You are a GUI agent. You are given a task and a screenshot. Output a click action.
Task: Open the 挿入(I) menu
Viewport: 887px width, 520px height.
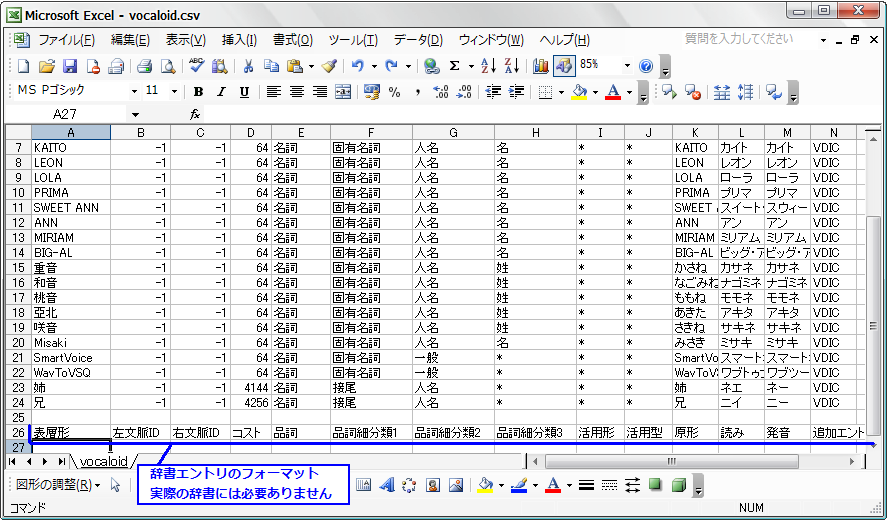coord(239,40)
